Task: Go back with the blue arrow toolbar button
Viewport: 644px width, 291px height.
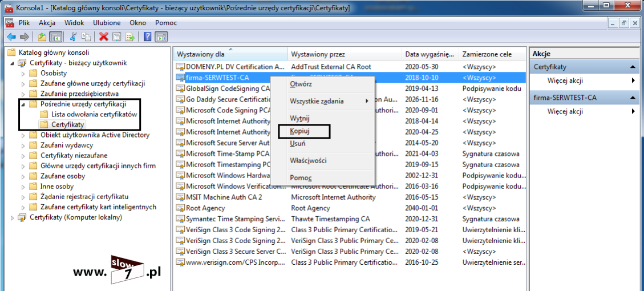Action: 11,37
